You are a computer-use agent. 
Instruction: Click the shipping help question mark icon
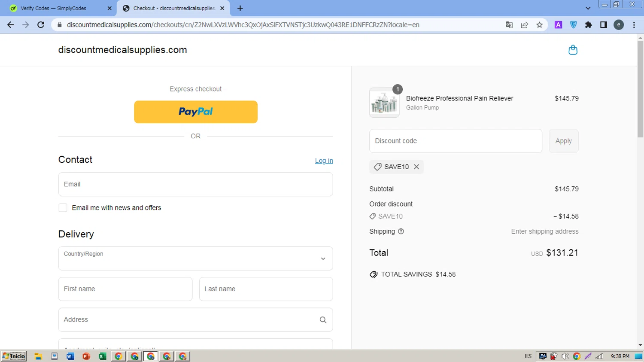(x=401, y=231)
